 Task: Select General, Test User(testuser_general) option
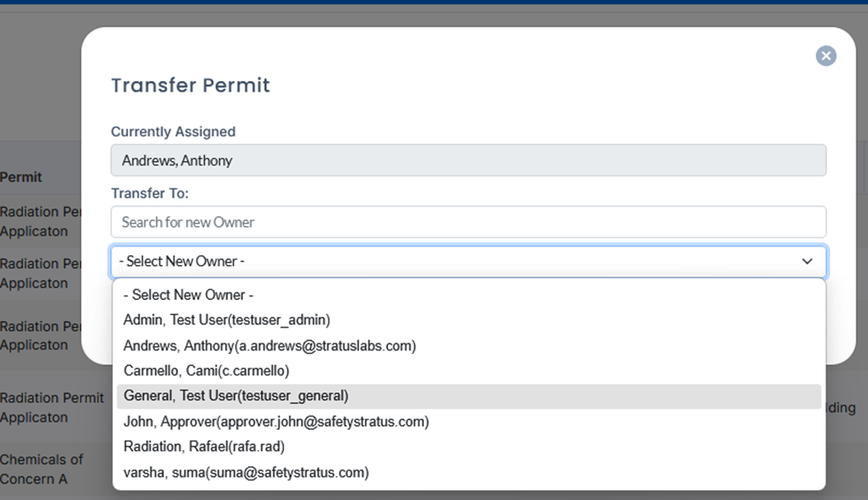(x=468, y=396)
